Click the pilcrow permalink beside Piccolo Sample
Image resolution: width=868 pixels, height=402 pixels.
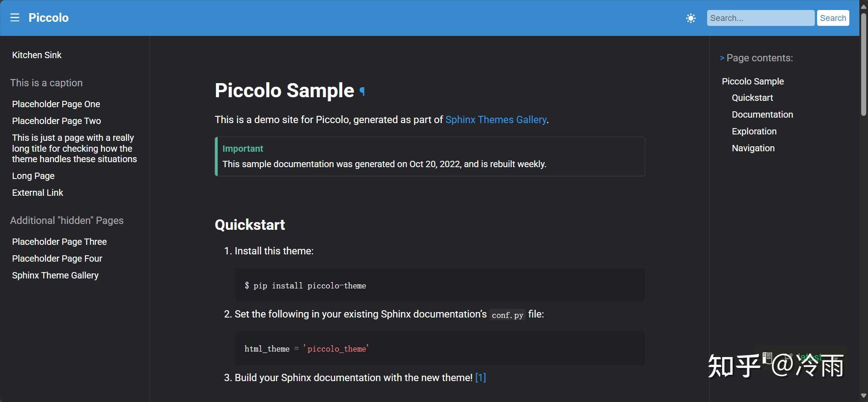(x=362, y=91)
